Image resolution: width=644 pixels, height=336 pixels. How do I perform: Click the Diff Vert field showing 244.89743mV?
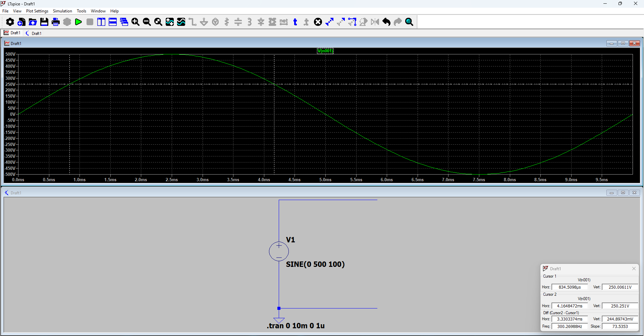[620, 319]
